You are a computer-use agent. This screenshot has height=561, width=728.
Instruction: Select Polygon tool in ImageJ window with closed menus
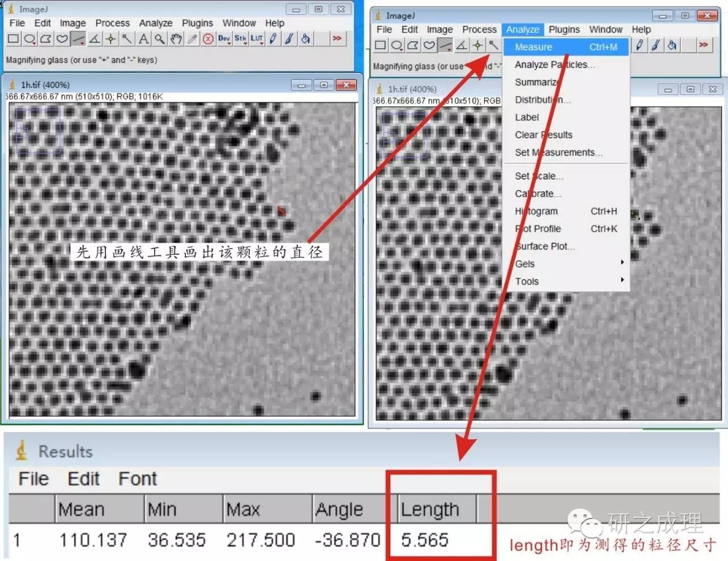(45, 39)
